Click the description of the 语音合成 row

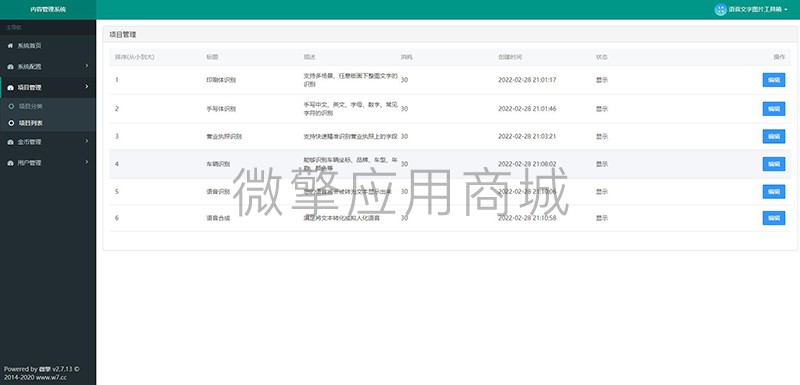coord(341,218)
